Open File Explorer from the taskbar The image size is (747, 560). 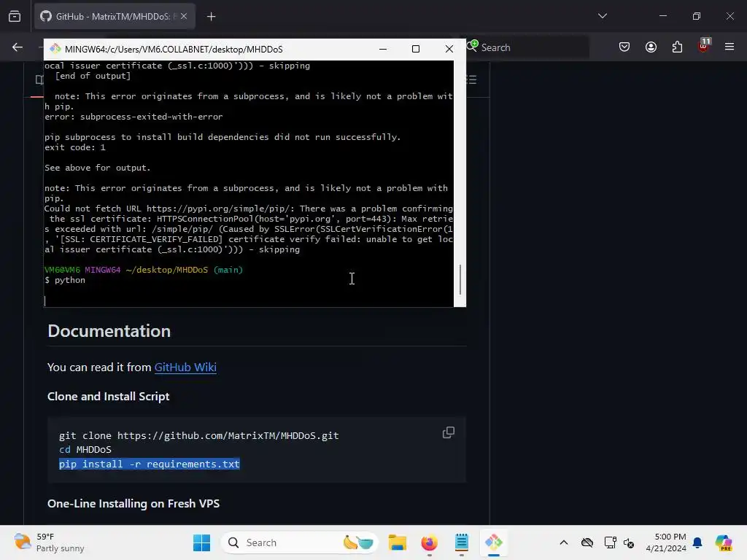(398, 542)
